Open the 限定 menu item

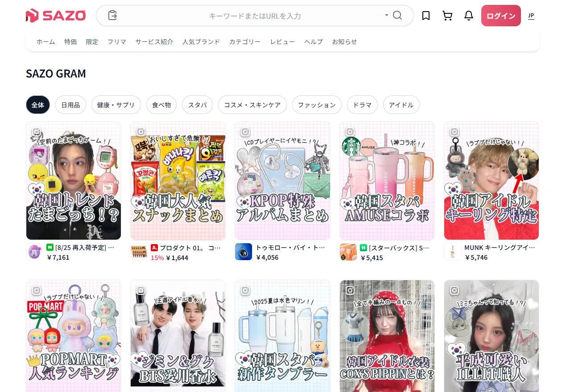point(92,41)
